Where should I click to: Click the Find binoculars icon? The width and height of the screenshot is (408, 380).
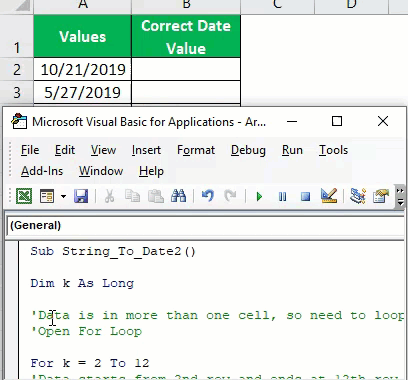click(178, 196)
